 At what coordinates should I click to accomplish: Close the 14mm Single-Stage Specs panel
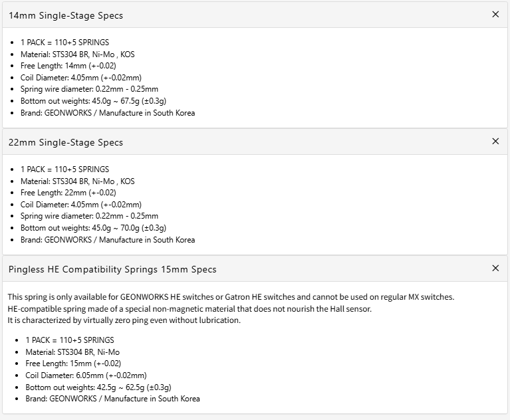tap(495, 15)
